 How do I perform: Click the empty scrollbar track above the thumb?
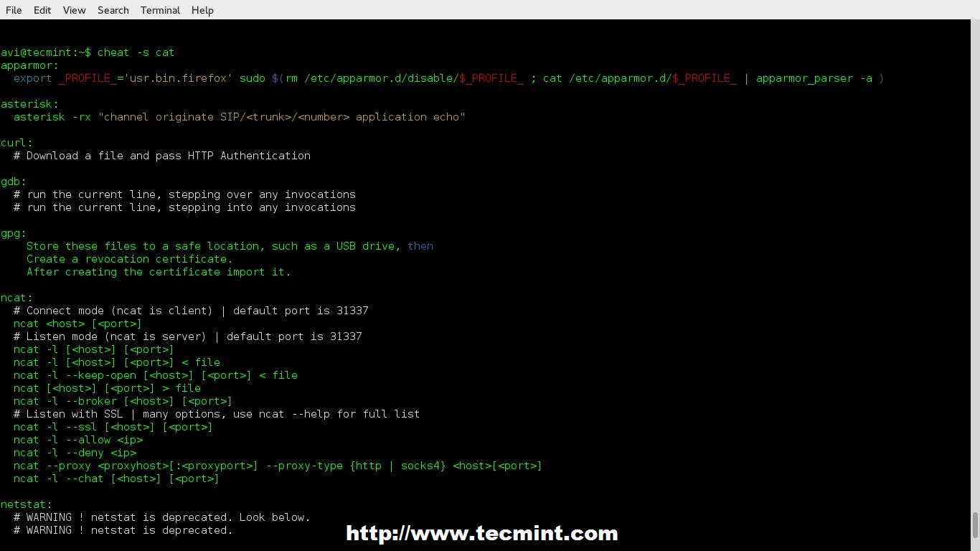[x=975, y=265]
